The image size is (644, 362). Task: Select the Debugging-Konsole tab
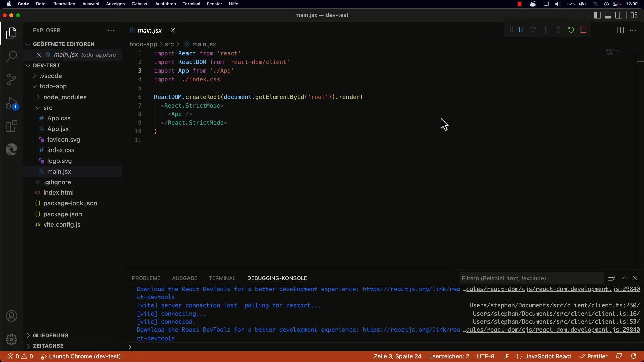(277, 278)
